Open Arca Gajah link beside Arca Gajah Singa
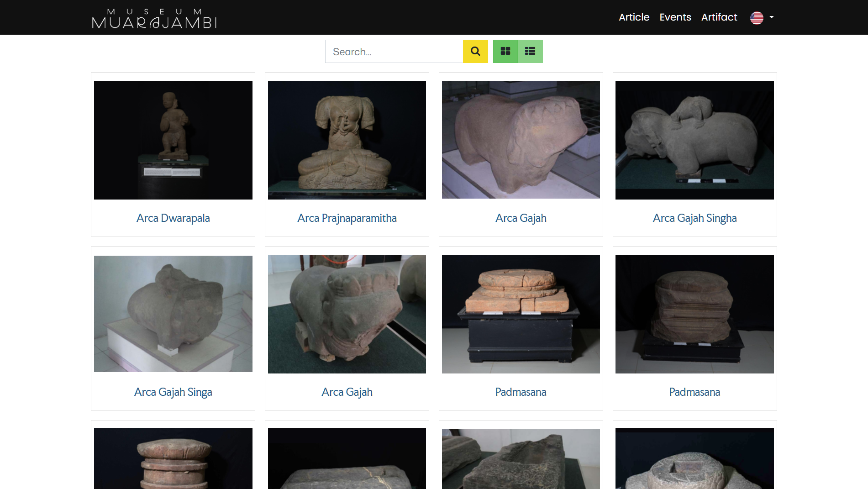This screenshot has width=868, height=489. pyautogui.click(x=347, y=392)
